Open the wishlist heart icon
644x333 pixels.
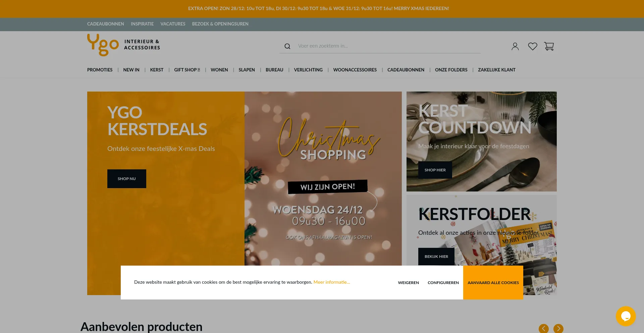tap(533, 46)
